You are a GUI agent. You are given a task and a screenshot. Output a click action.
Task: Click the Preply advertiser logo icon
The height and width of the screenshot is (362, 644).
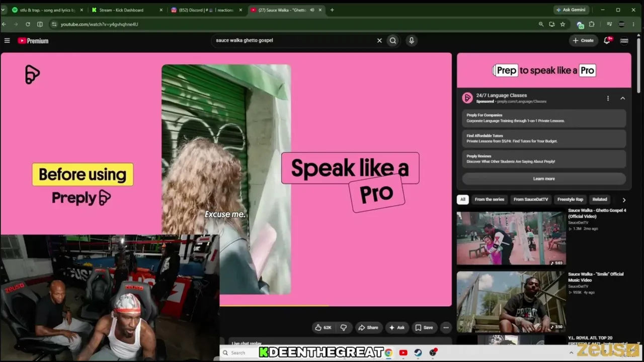(x=467, y=98)
